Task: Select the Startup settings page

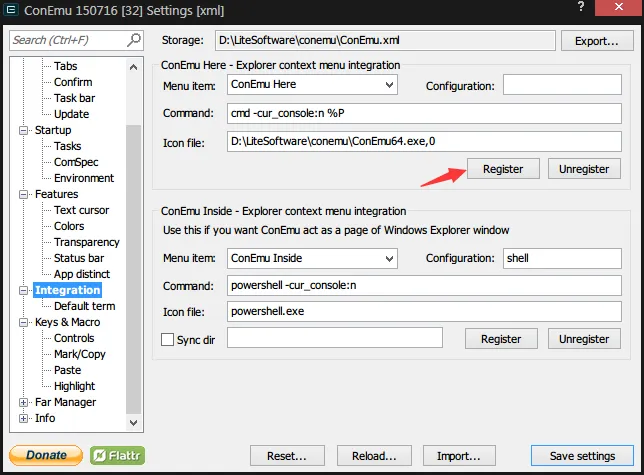Action: point(53,130)
